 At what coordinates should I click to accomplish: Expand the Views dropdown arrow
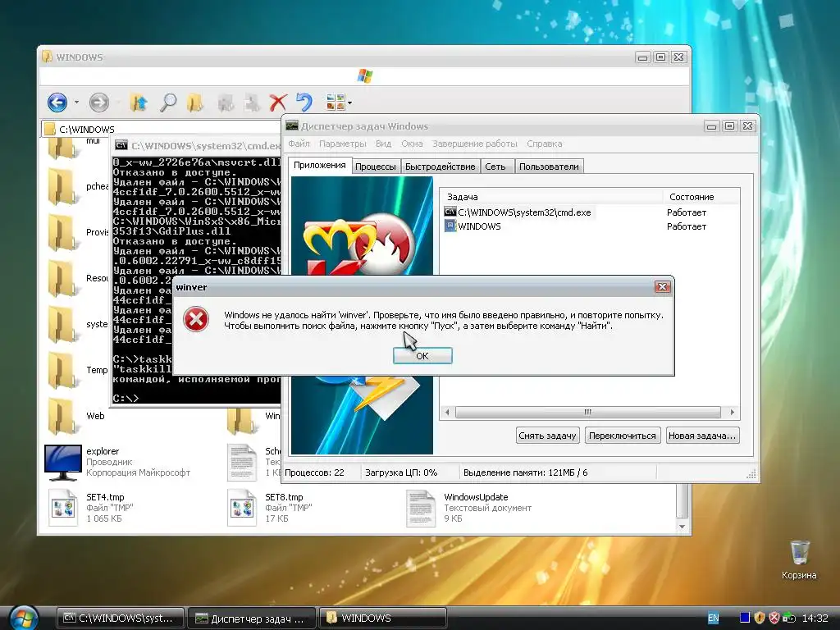tap(349, 103)
